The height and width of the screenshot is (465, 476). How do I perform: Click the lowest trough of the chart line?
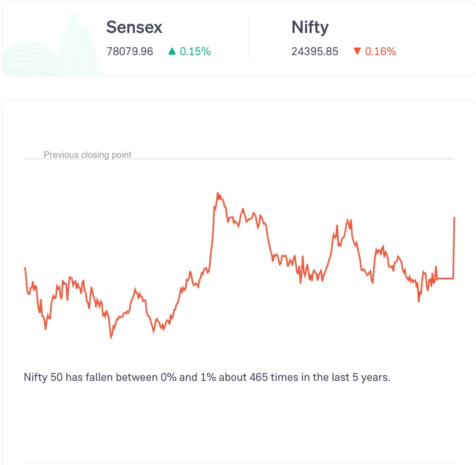(111, 337)
